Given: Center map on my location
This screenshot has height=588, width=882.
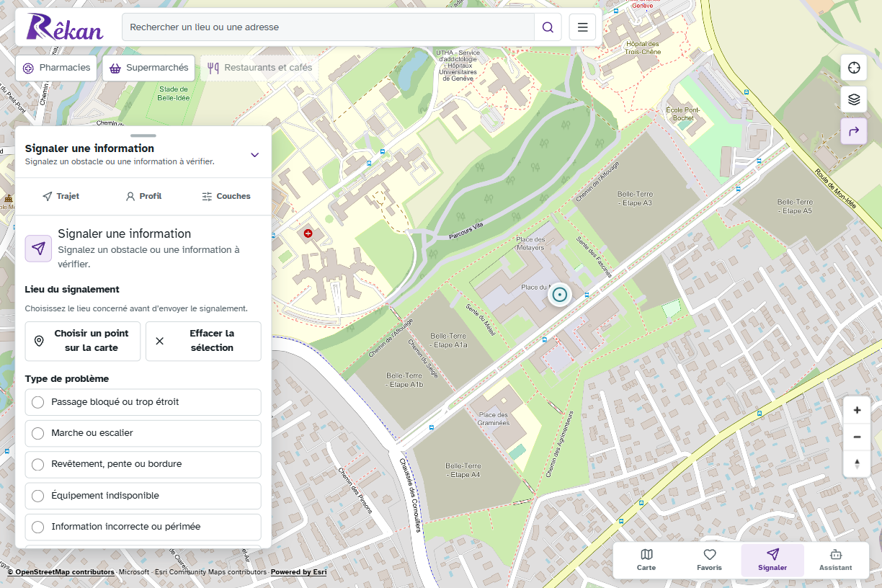Looking at the screenshot, I should [x=854, y=68].
